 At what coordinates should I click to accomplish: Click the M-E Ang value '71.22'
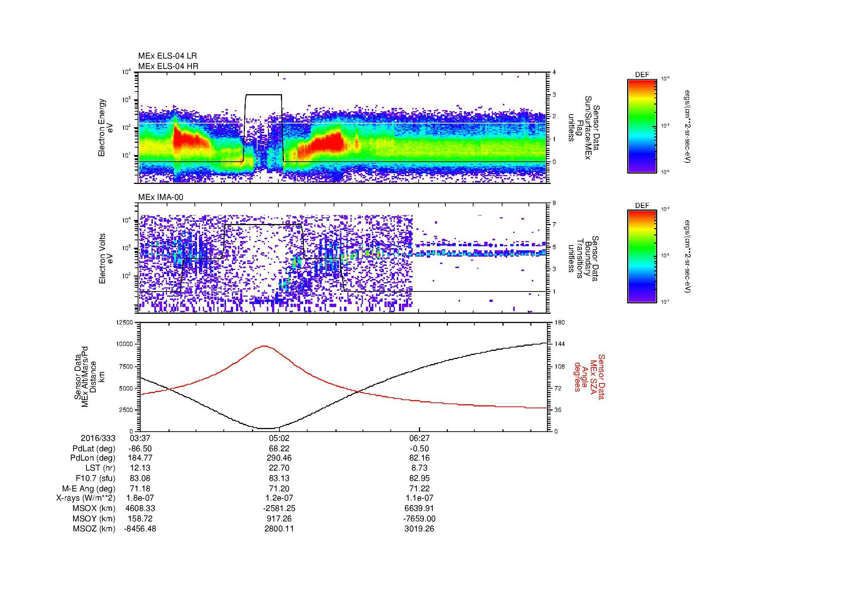[419, 488]
